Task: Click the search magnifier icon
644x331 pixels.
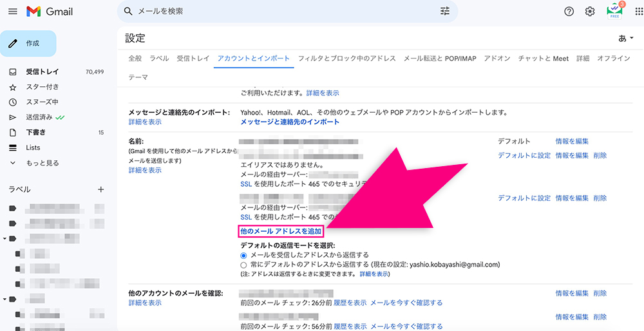Action: coord(128,12)
